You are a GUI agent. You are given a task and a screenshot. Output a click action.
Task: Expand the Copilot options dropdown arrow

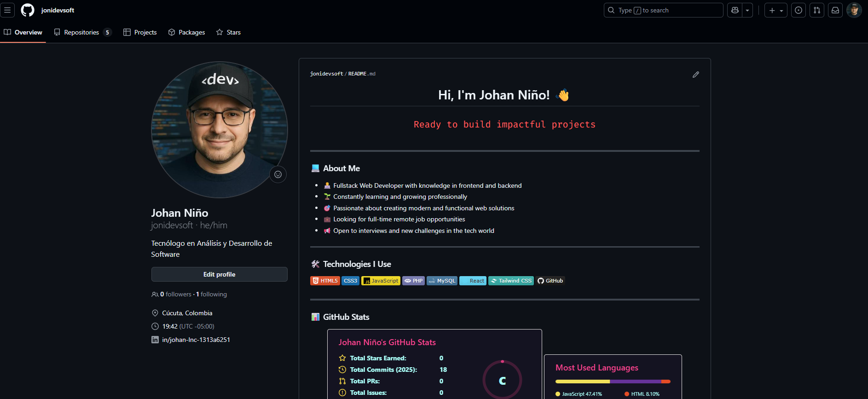click(x=747, y=10)
